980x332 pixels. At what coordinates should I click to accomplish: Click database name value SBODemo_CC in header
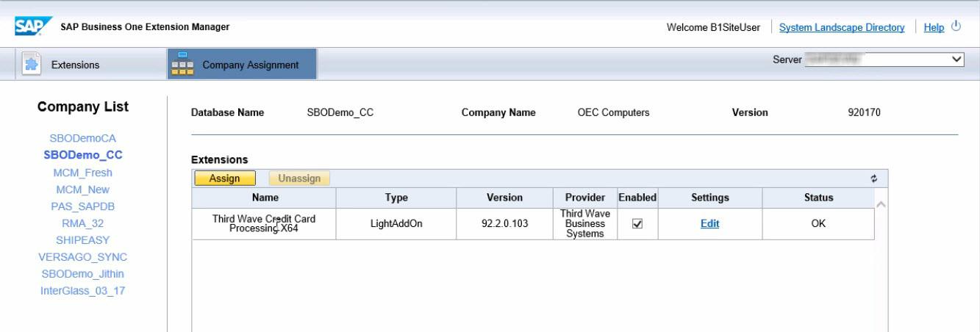(340, 112)
